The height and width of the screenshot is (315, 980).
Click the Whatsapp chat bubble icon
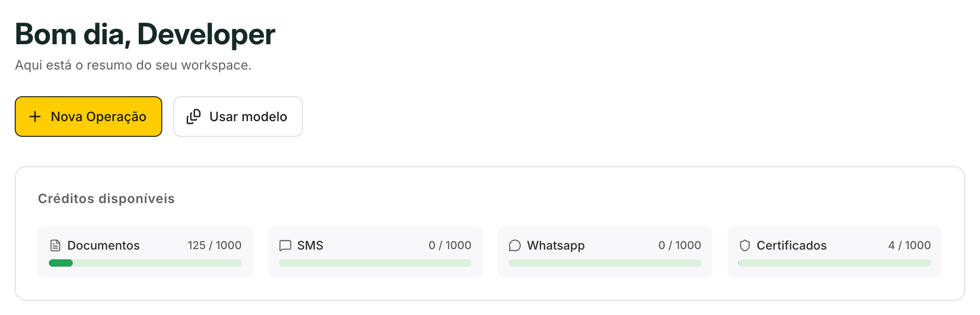coord(515,245)
